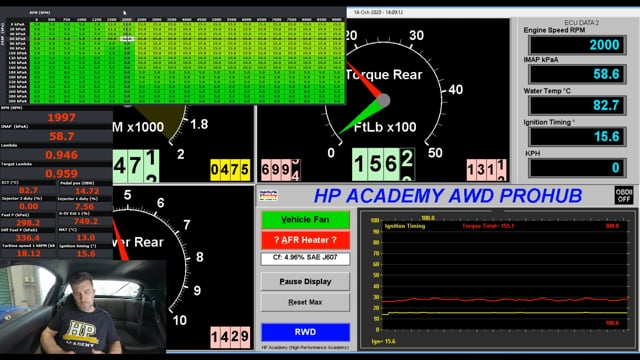
Task: Click the pink 1429 power counter
Action: pos(230,337)
